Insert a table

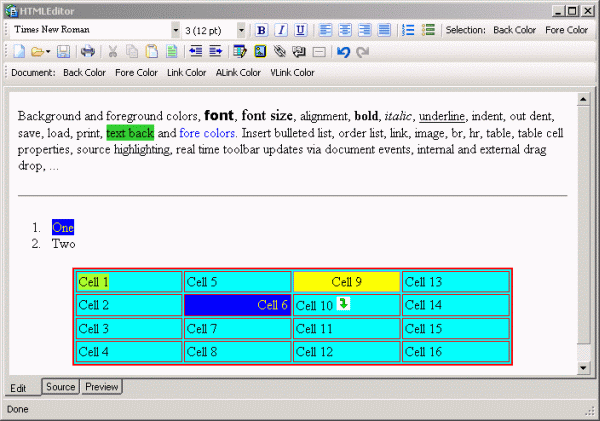point(240,51)
